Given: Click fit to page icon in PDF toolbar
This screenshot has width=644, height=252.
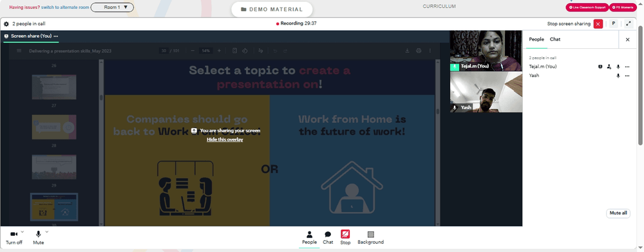Looking at the screenshot, I should tap(234, 51).
